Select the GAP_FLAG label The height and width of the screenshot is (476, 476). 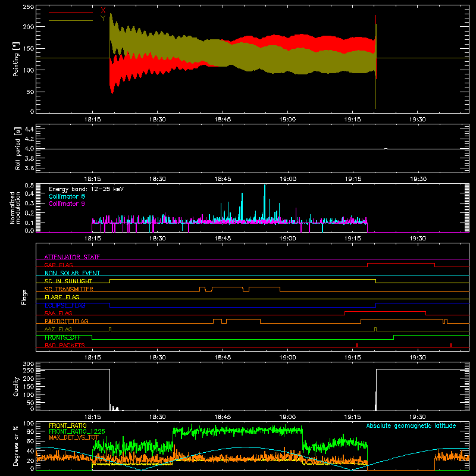pos(58,265)
